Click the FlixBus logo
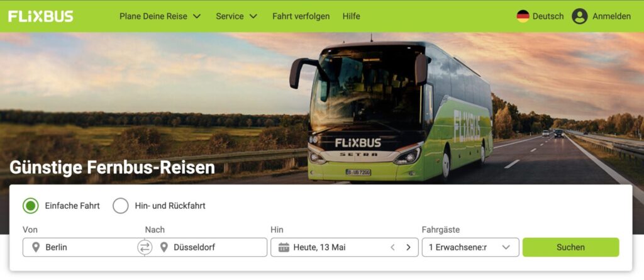 point(41,16)
